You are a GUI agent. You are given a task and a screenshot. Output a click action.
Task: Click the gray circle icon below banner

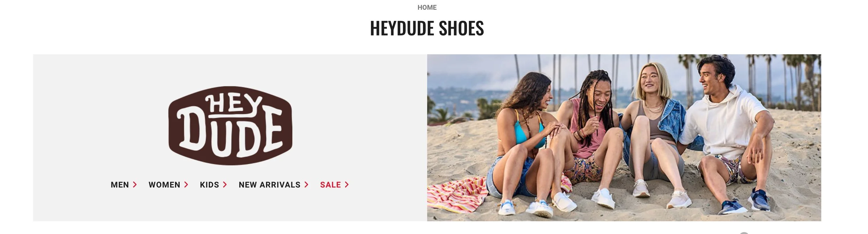744,233
